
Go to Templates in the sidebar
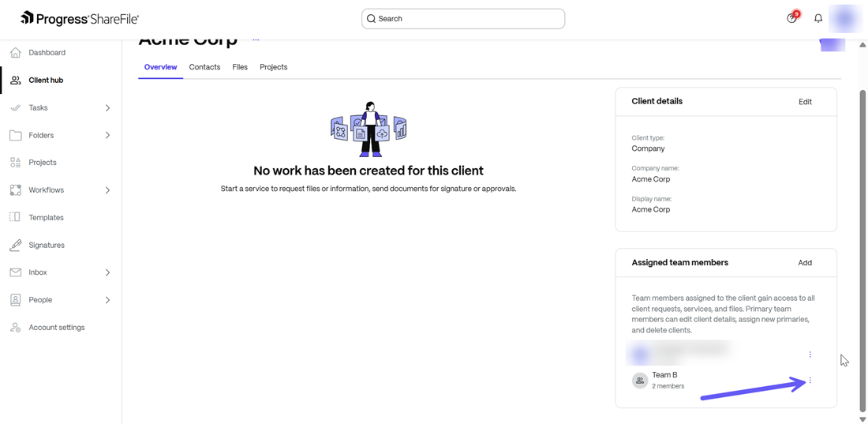[46, 218]
